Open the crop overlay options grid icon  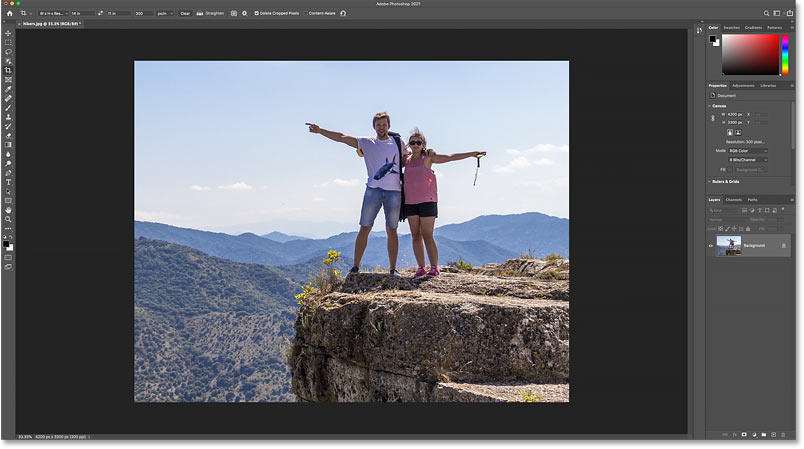[x=234, y=13]
